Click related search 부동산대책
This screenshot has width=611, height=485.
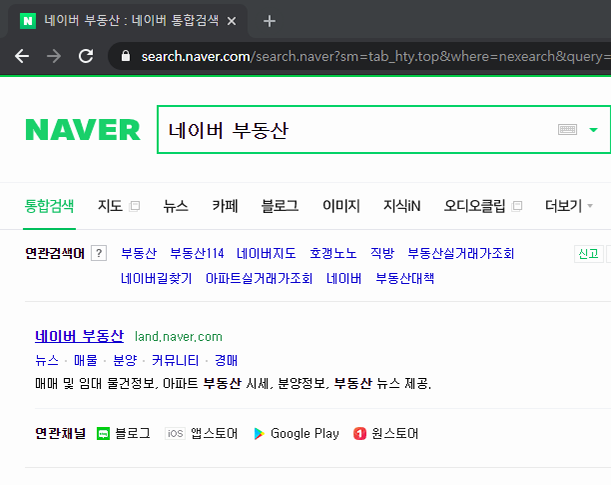point(404,278)
